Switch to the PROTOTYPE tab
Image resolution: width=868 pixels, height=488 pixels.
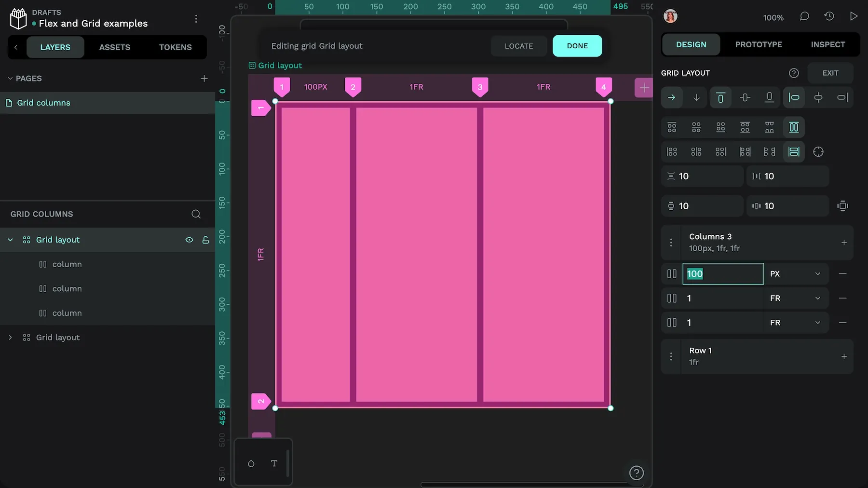point(759,44)
